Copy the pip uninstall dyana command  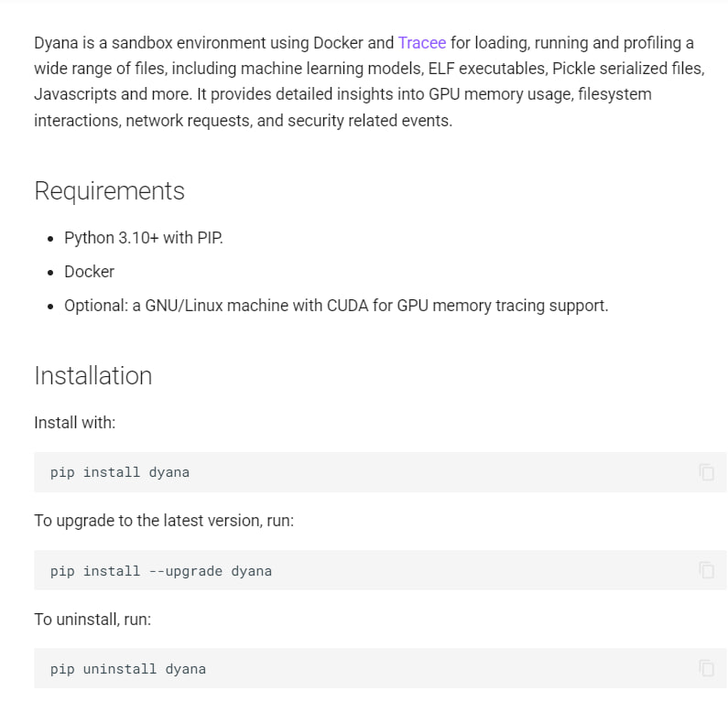(706, 668)
